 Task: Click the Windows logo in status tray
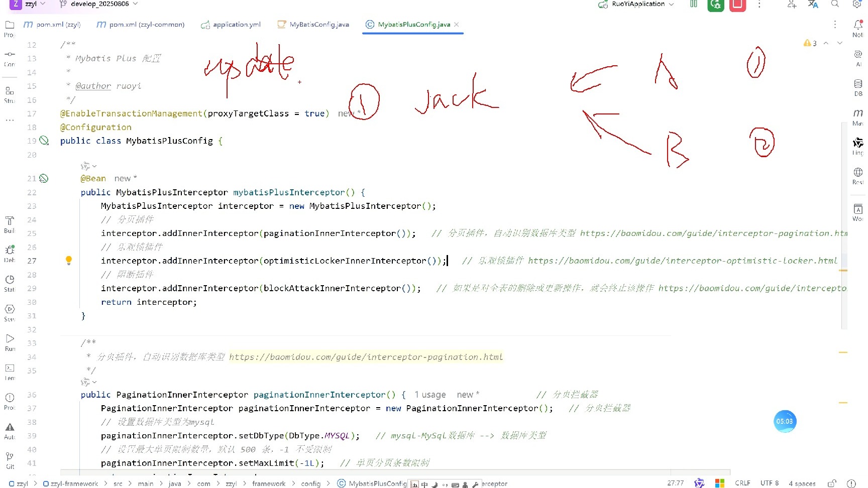pyautogui.click(x=720, y=483)
